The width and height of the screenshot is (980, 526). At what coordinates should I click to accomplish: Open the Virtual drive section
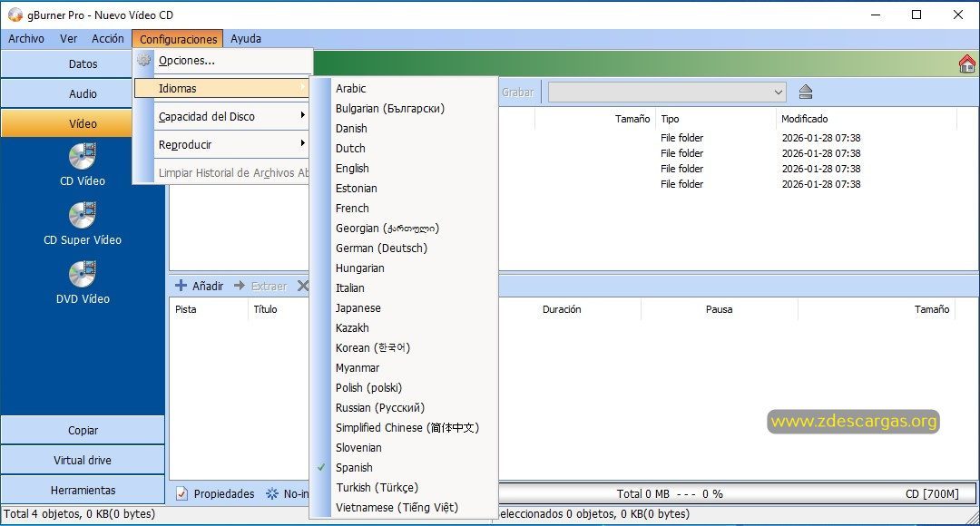[83, 461]
